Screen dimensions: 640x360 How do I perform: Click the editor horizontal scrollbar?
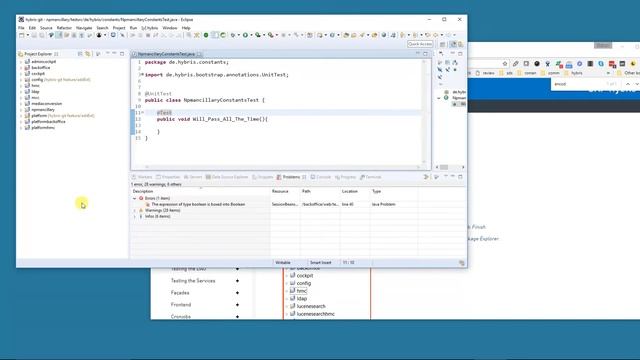(282, 167)
